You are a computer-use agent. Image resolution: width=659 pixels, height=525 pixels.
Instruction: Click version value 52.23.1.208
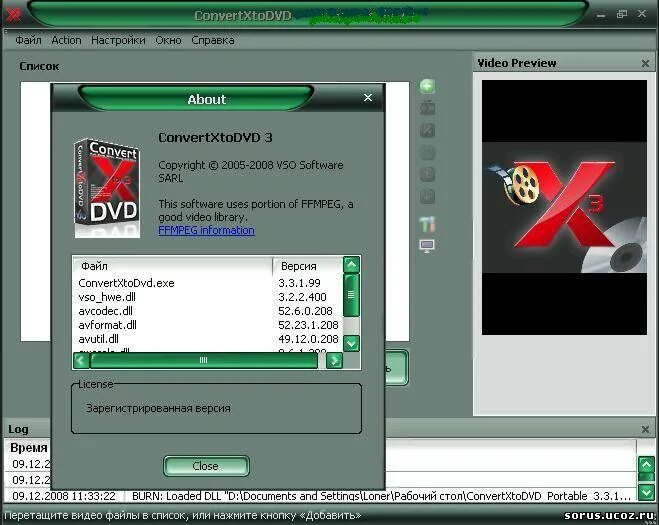coord(308,325)
